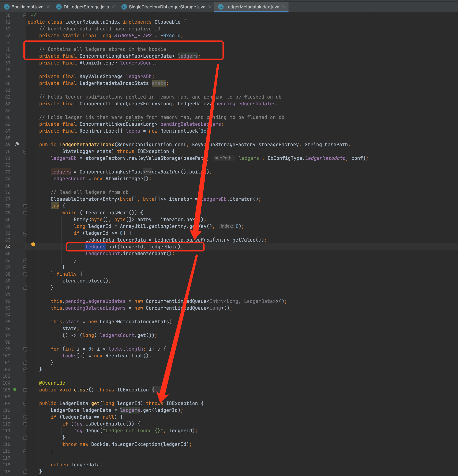Open the SingleDirectoryDbLedgerStorage.java tab

pos(167,7)
